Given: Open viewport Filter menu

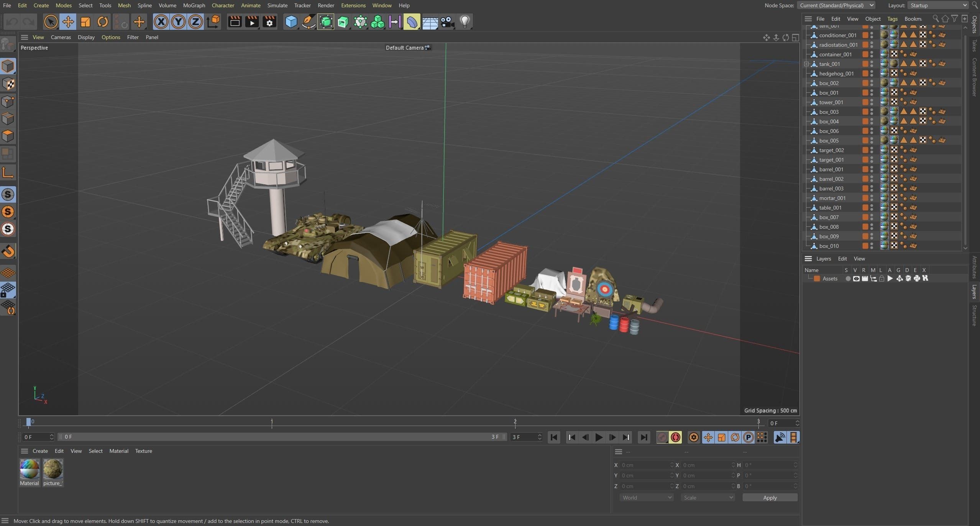Looking at the screenshot, I should [133, 37].
